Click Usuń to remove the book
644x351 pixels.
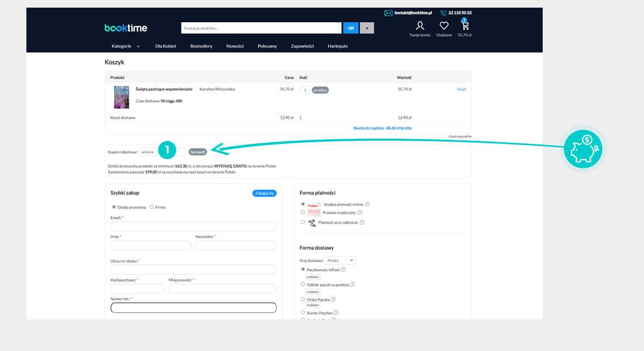(461, 89)
